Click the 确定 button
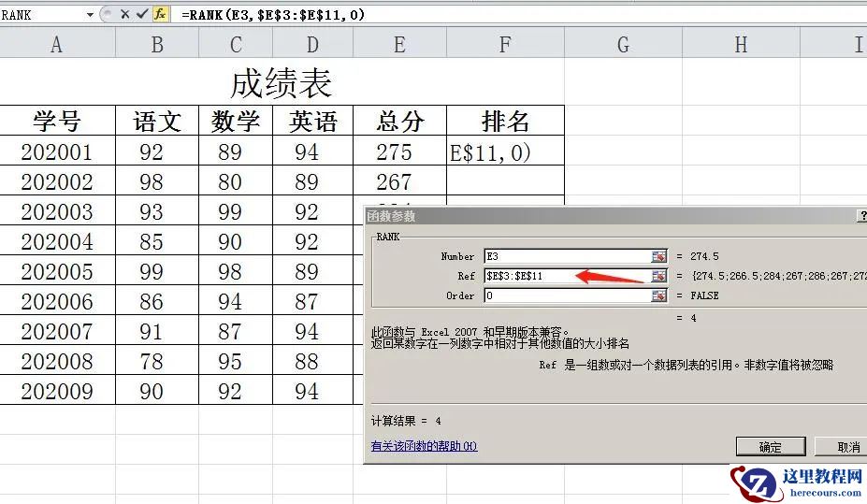The height and width of the screenshot is (504, 867). (771, 447)
